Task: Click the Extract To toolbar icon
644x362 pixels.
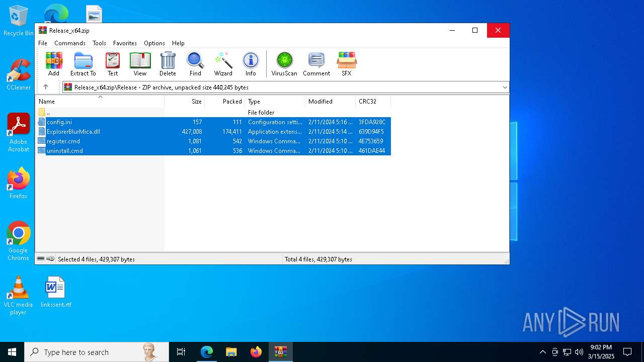Action: (83, 64)
